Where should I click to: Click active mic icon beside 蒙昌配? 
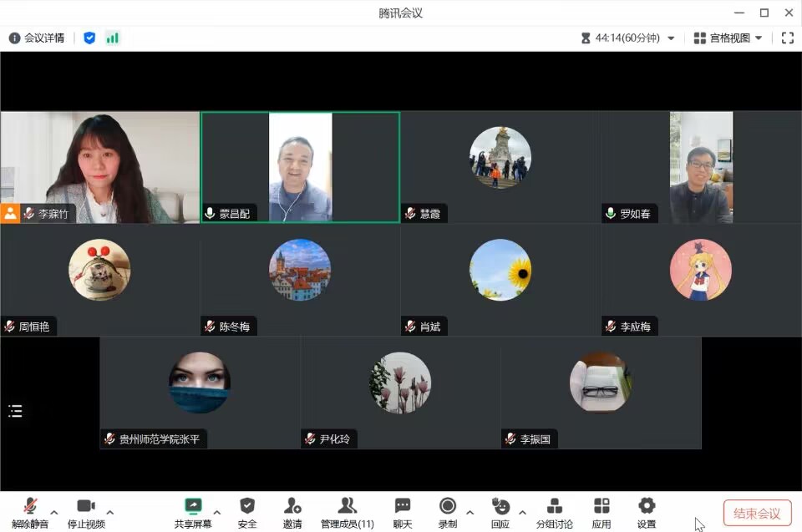point(210,213)
